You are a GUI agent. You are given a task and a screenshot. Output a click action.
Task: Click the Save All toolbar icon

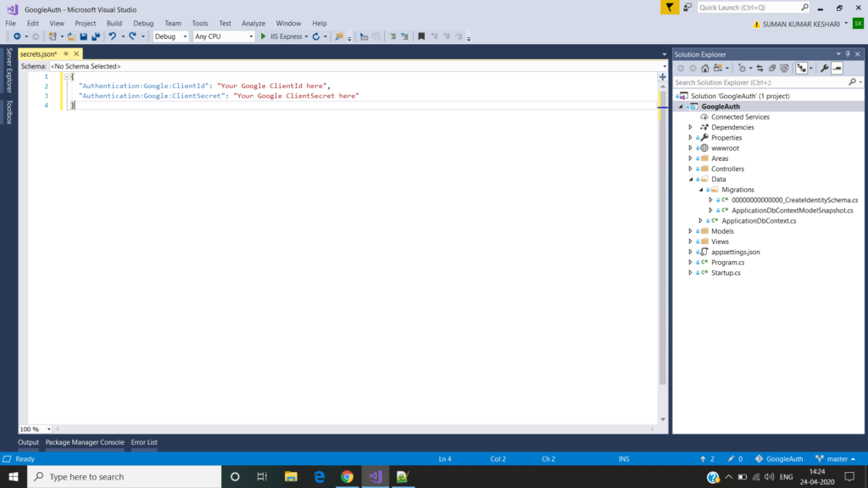coord(96,36)
